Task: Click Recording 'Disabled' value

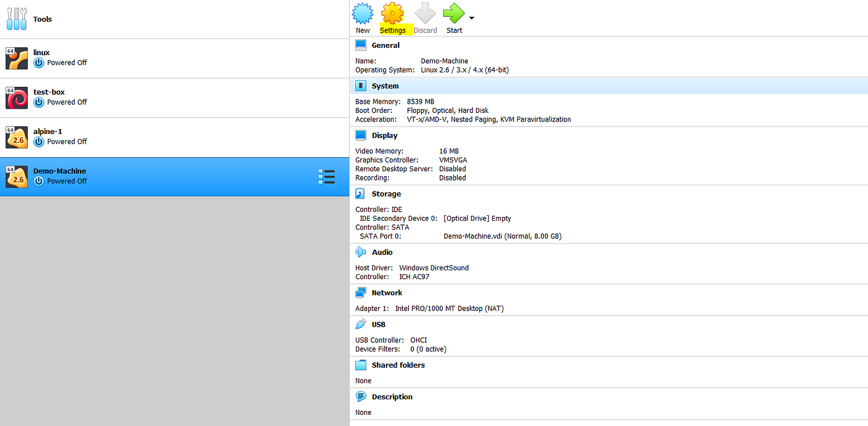Action: pyautogui.click(x=453, y=178)
